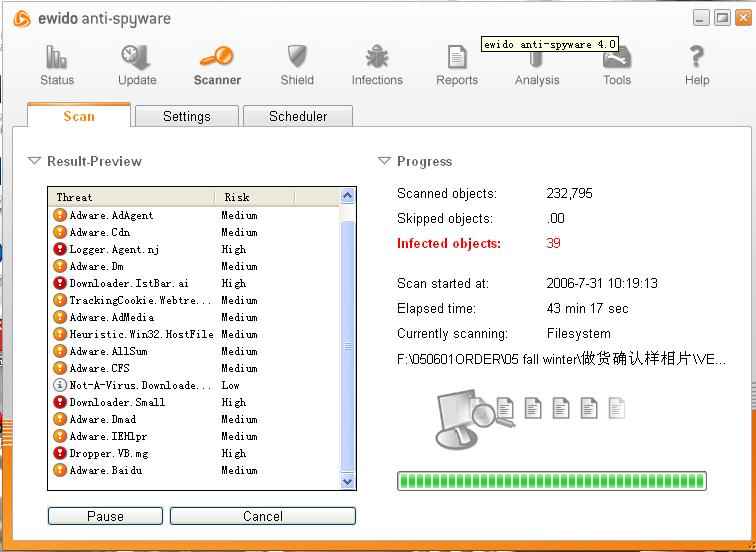Screen dimensions: 756x552
Task: Switch to the Scheduler tab
Action: click(298, 116)
